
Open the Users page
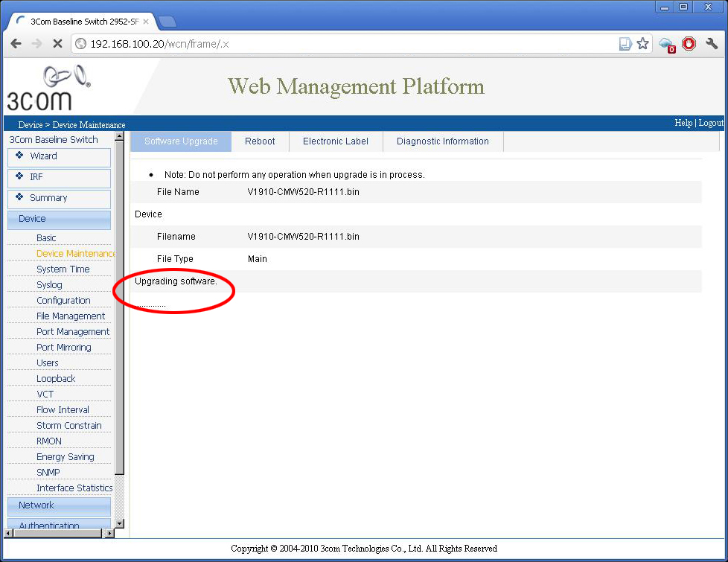48,363
